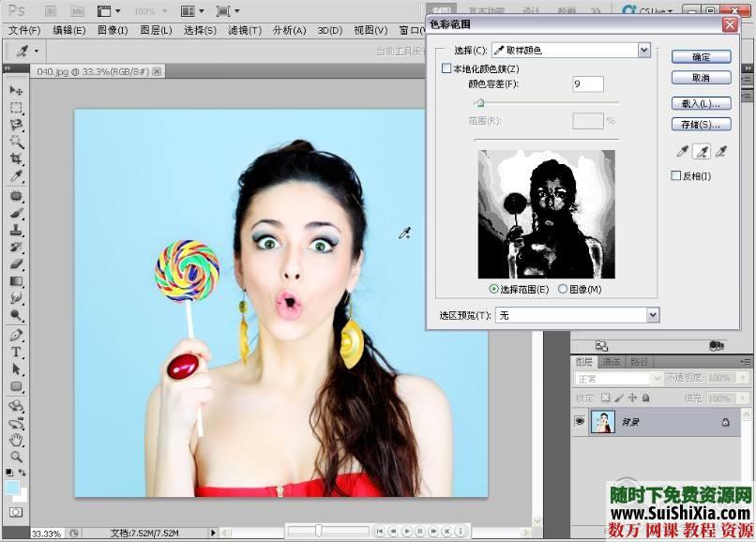756x542 pixels.
Task: Select the Hand tool
Action: pyautogui.click(x=16, y=440)
